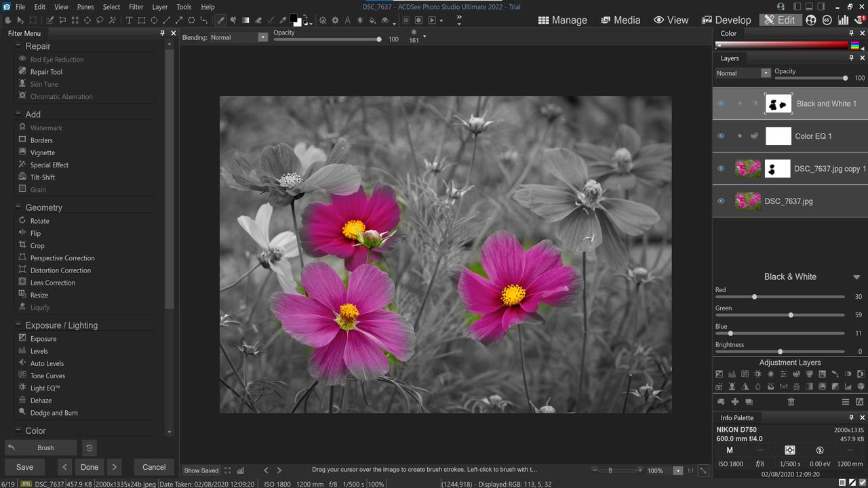Toggle visibility of DSC_7637.jpg base layer
Image resolution: width=868 pixels, height=488 pixels.
point(721,201)
